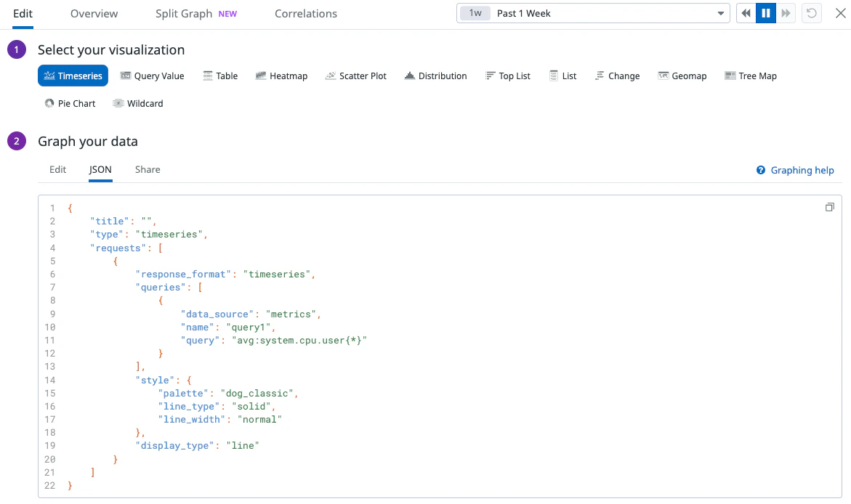Pick the Geomap visualization
This screenshot has width=851, height=504.
point(682,76)
